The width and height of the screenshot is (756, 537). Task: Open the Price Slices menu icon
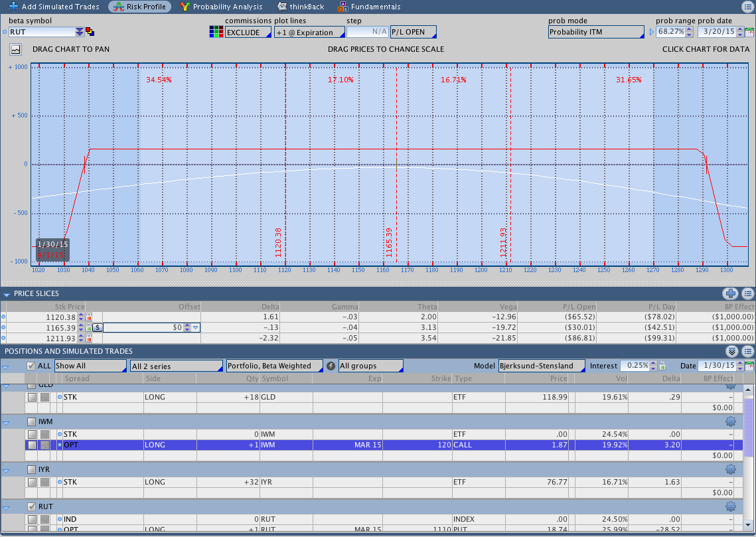click(x=748, y=293)
